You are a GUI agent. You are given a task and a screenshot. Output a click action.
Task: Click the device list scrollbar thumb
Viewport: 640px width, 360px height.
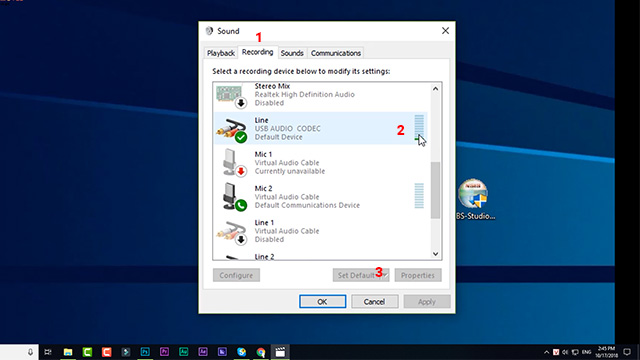click(436, 190)
